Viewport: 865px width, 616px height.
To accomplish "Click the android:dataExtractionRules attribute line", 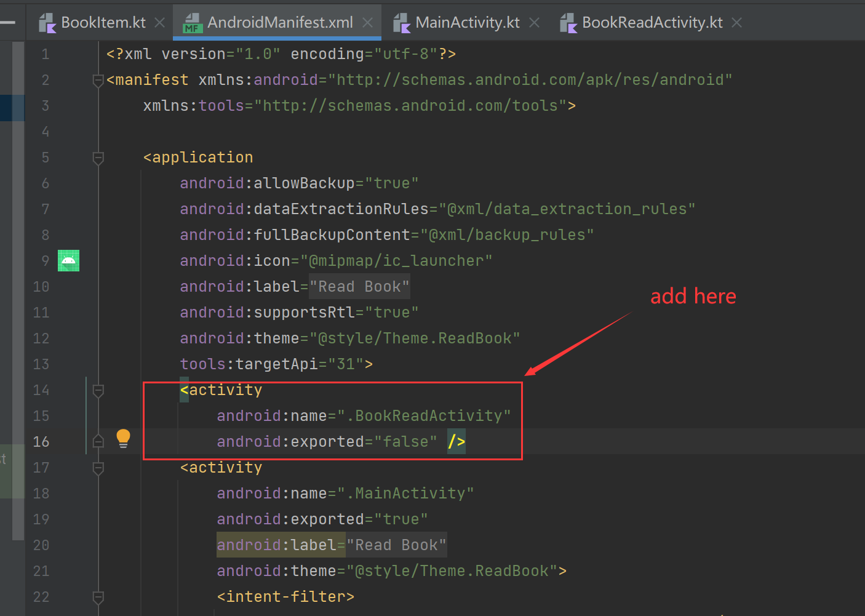I will point(437,209).
